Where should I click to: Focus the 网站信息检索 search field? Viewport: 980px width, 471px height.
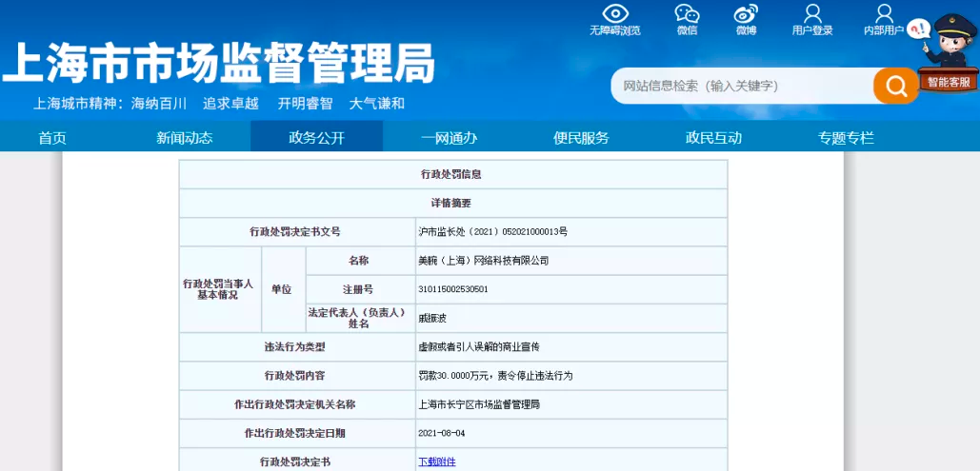[x=743, y=86]
